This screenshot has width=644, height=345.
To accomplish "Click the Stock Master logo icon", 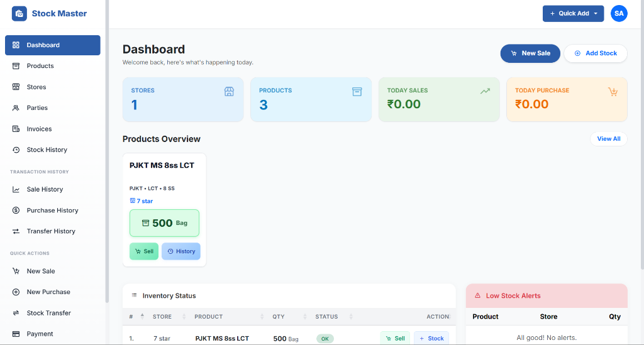I will 19,14.
